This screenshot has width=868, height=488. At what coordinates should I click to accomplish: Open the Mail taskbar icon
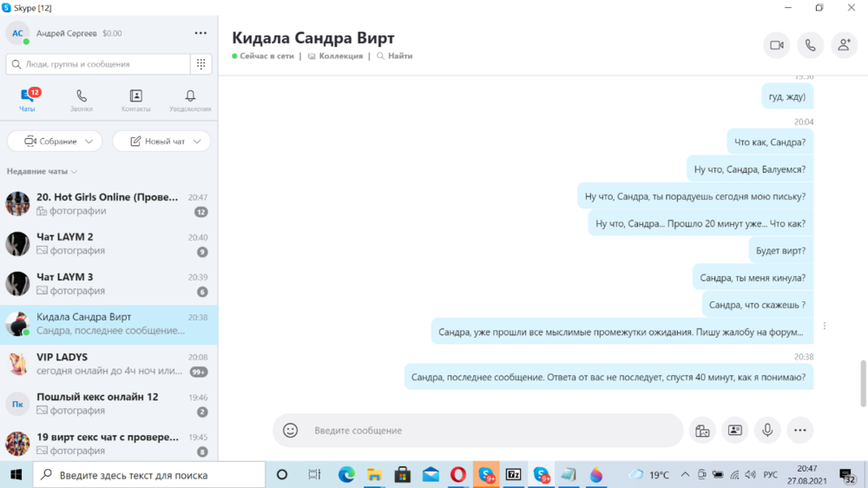[431, 475]
